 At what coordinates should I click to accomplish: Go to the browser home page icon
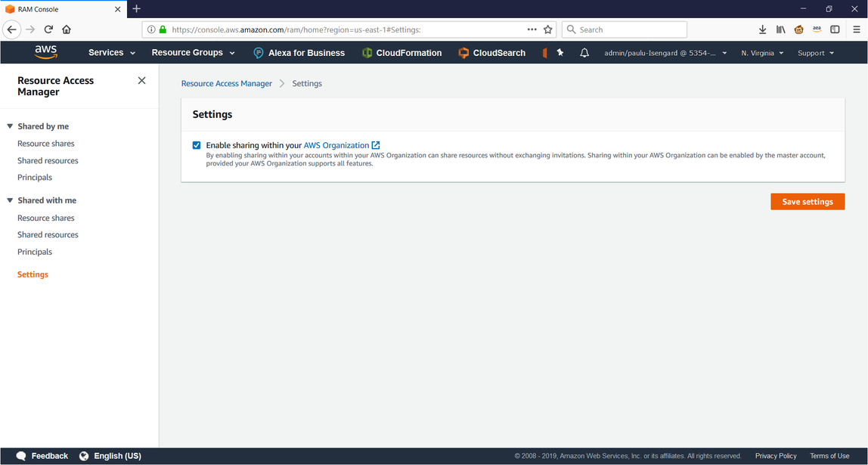click(67, 30)
